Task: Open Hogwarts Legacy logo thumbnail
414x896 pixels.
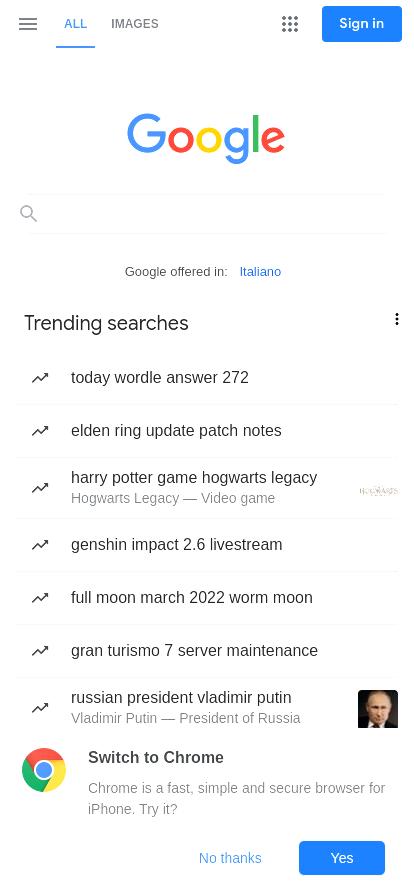Action: [379, 491]
